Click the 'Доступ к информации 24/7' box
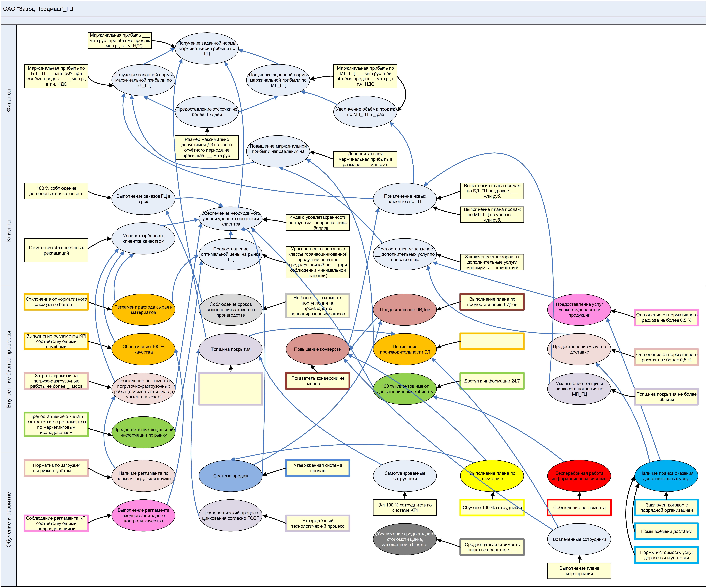This screenshot has height=588, width=707. [492, 381]
